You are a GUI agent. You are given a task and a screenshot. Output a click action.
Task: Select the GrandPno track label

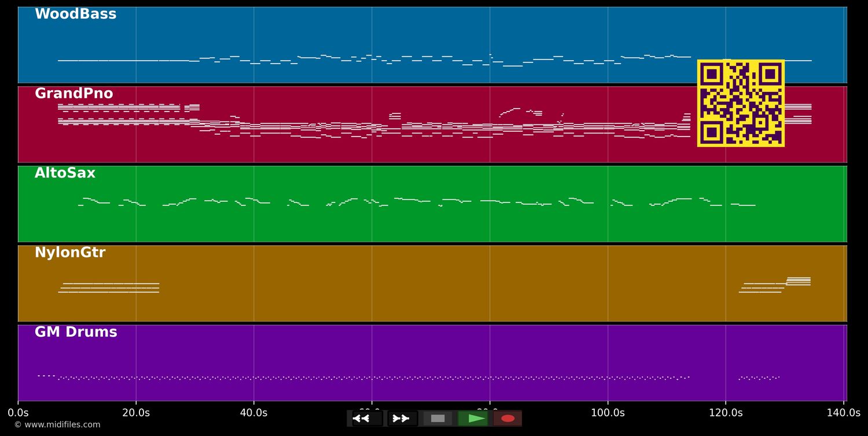pos(73,94)
